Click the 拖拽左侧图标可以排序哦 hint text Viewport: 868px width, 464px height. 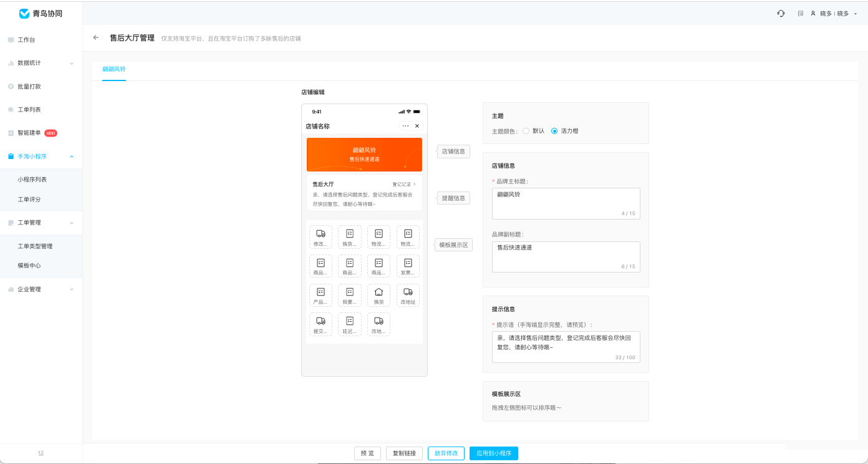[527, 408]
